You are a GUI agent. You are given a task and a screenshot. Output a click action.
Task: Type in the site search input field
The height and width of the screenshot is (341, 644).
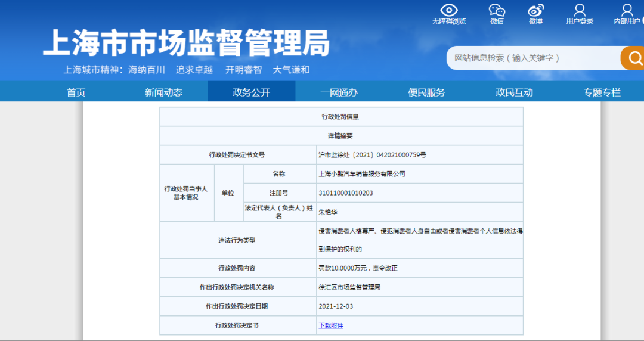click(x=531, y=58)
